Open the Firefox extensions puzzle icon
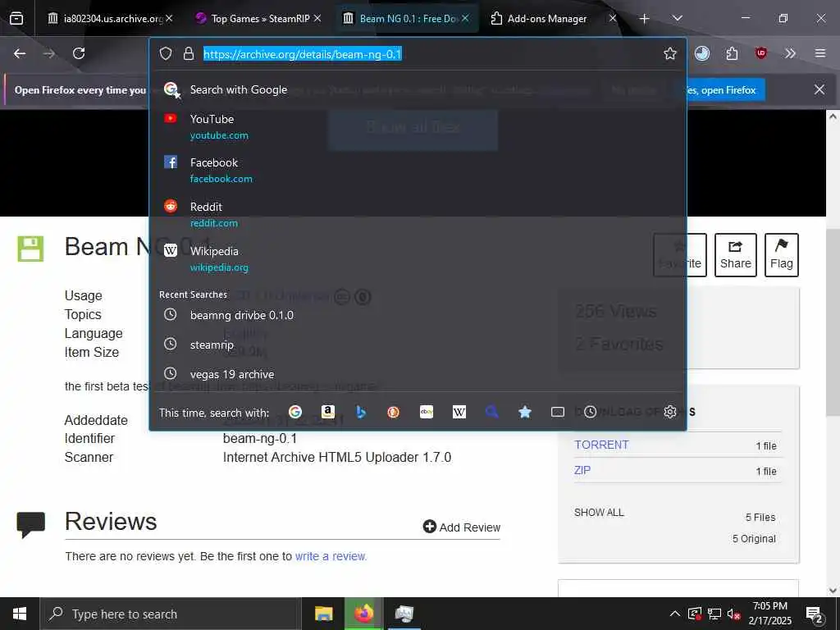The width and height of the screenshot is (840, 630). (732, 53)
